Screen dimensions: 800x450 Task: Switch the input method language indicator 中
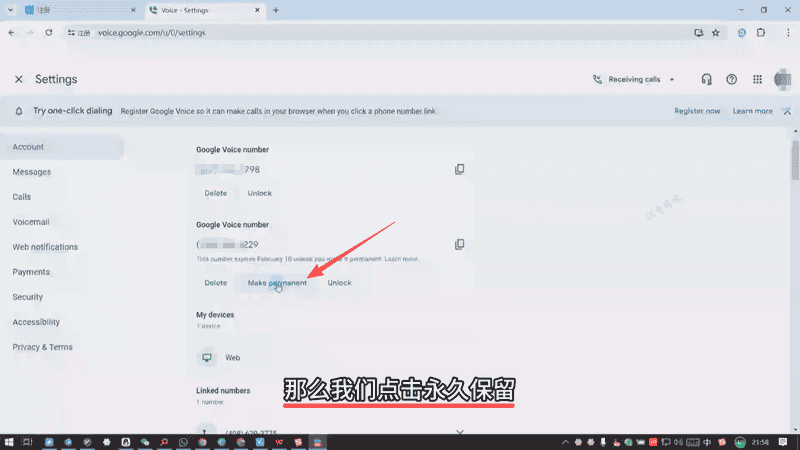click(707, 442)
